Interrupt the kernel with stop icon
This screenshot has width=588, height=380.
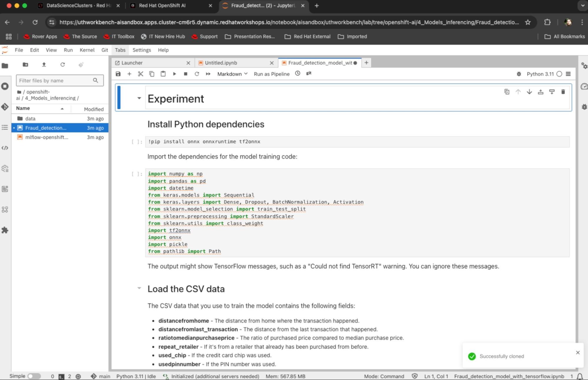pyautogui.click(x=186, y=74)
